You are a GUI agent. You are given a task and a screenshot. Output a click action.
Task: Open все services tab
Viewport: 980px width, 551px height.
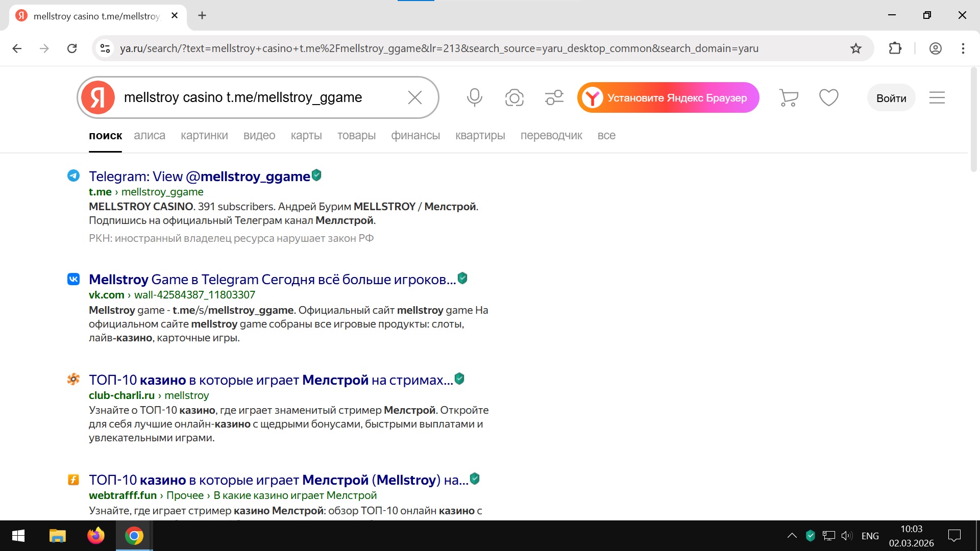[x=606, y=136]
